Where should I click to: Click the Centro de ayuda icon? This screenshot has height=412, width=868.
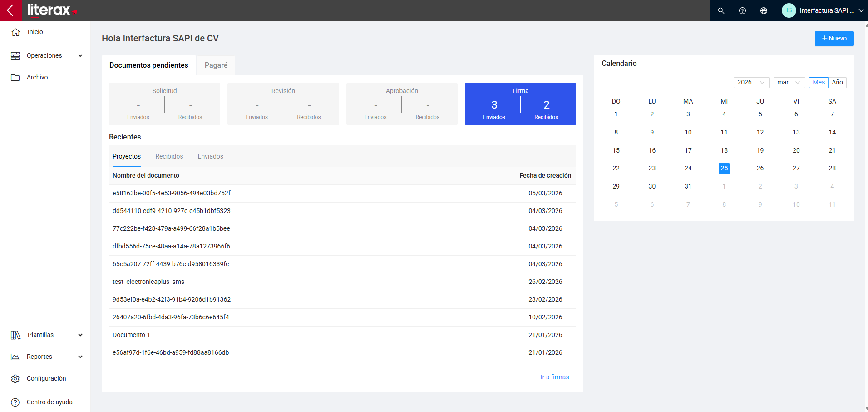click(15, 402)
